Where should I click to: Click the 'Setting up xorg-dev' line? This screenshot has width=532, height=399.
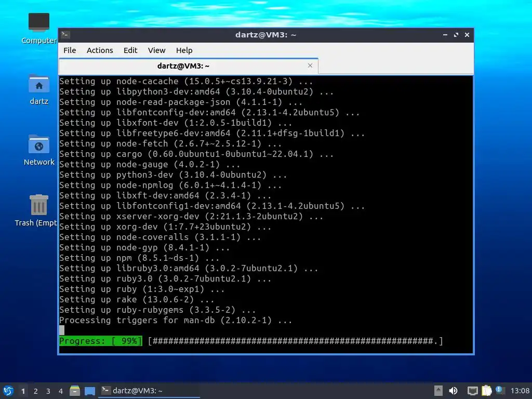click(x=165, y=227)
